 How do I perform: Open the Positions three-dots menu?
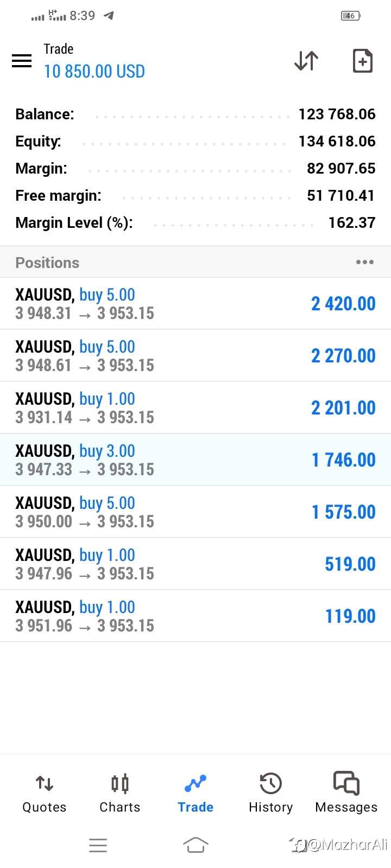(364, 263)
